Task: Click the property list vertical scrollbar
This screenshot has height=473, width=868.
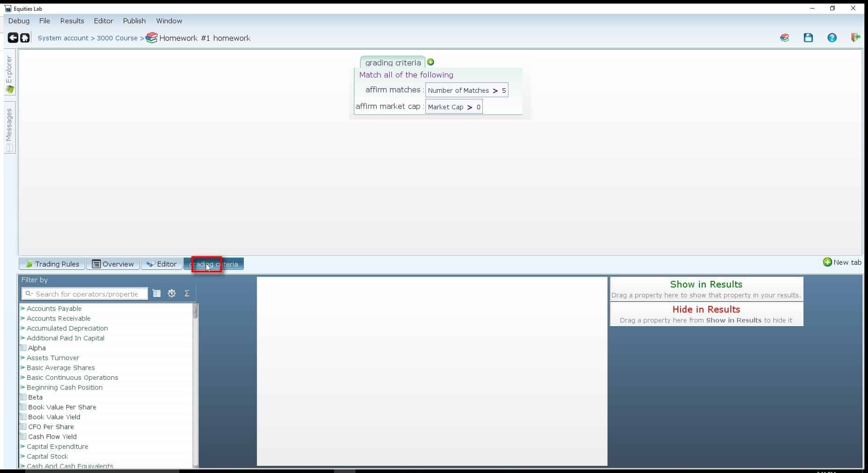Action: click(x=195, y=385)
